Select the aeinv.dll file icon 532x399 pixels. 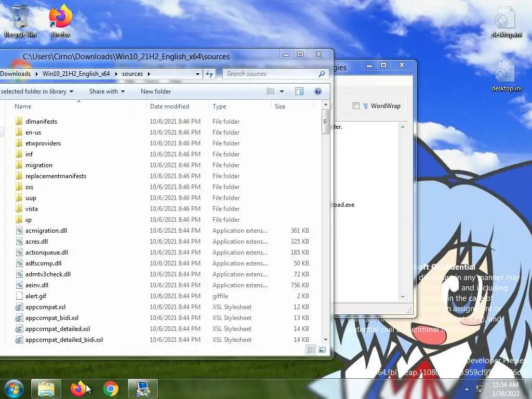click(19, 285)
